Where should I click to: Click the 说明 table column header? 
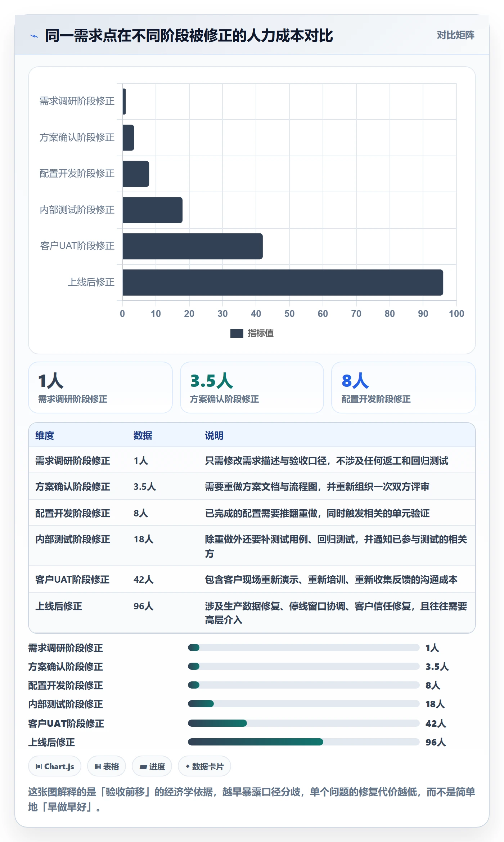(214, 435)
